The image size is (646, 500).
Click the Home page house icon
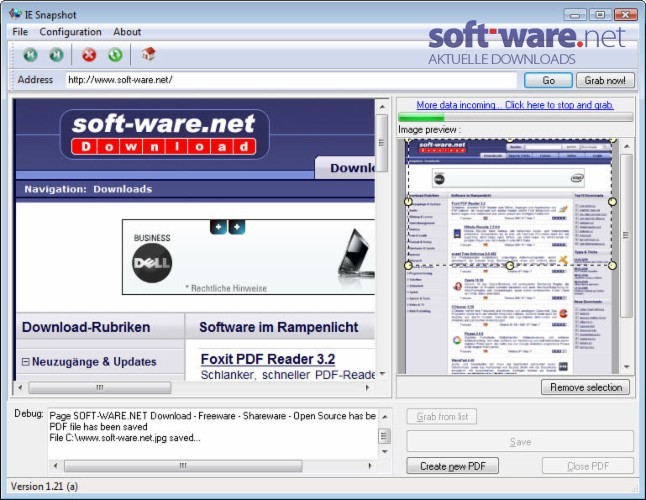[x=148, y=54]
